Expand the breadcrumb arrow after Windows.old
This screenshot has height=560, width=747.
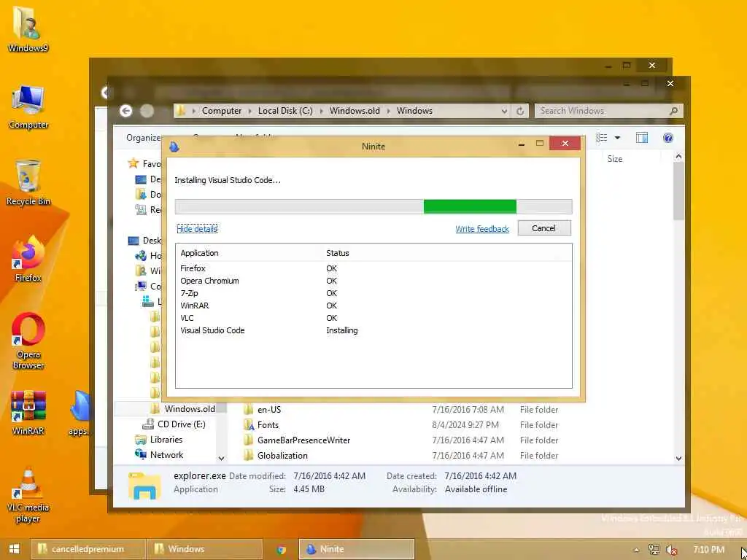[388, 111]
